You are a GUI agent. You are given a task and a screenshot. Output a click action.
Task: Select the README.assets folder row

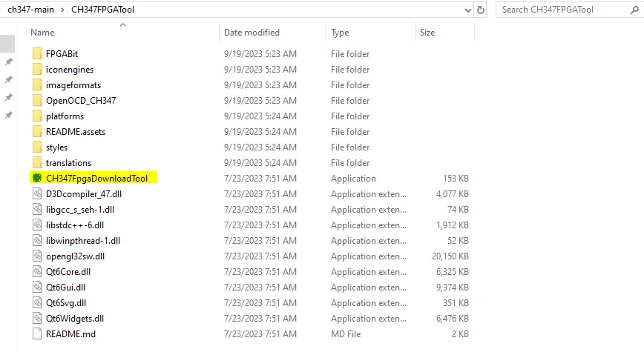(76, 132)
